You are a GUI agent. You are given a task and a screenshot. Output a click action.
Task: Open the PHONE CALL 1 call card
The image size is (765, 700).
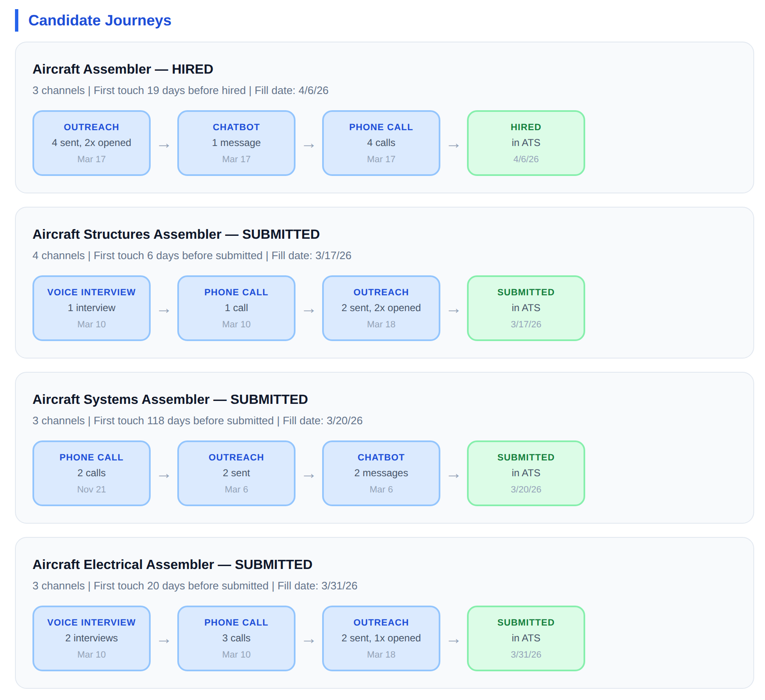(x=236, y=308)
